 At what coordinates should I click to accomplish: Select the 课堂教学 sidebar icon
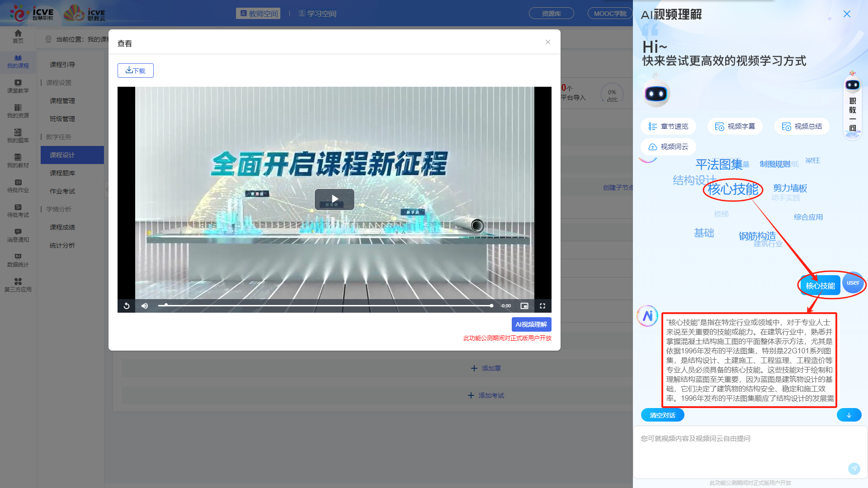tap(18, 86)
